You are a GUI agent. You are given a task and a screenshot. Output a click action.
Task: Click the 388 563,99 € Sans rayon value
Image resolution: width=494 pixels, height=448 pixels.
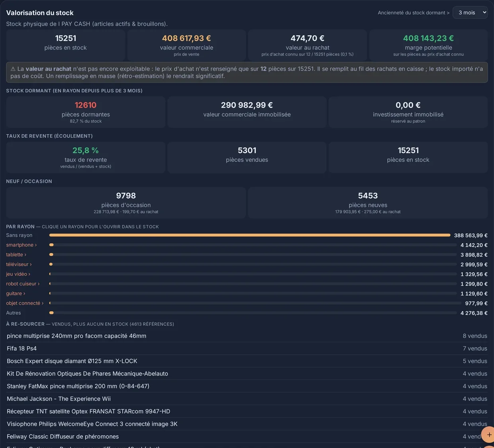[471, 235]
